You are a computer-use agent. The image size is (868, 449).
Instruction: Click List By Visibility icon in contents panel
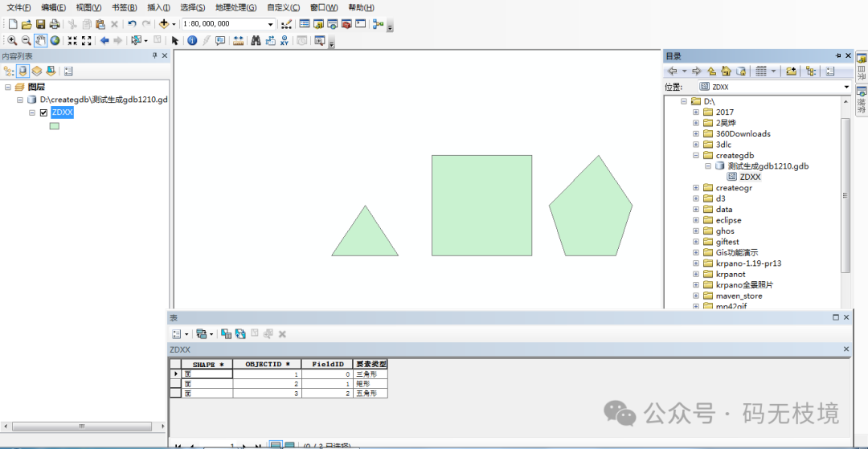pos(36,71)
